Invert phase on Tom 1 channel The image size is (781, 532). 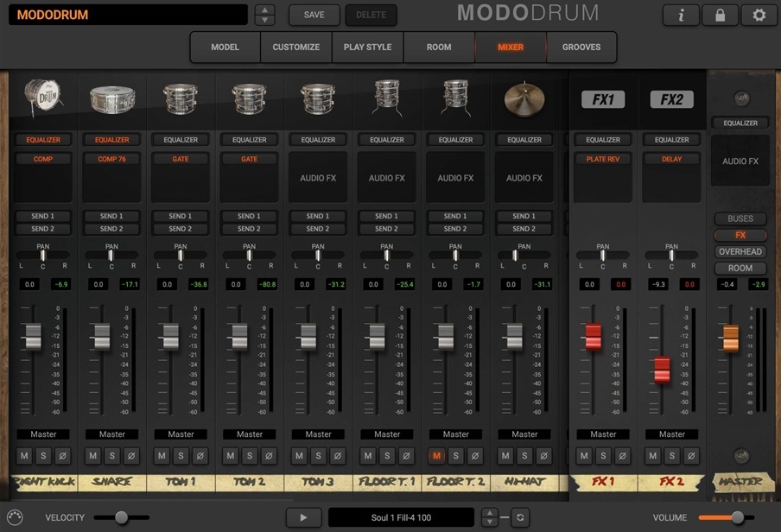tap(200, 455)
